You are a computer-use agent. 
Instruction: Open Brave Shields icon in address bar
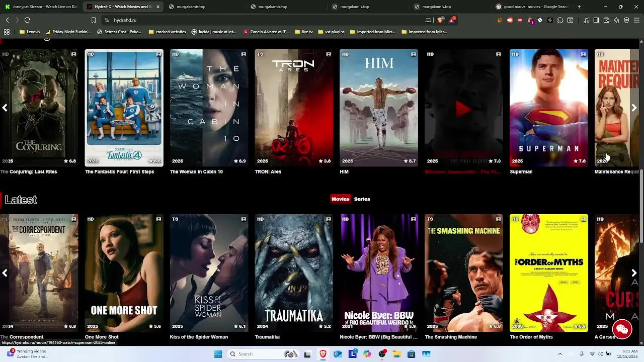(441, 20)
